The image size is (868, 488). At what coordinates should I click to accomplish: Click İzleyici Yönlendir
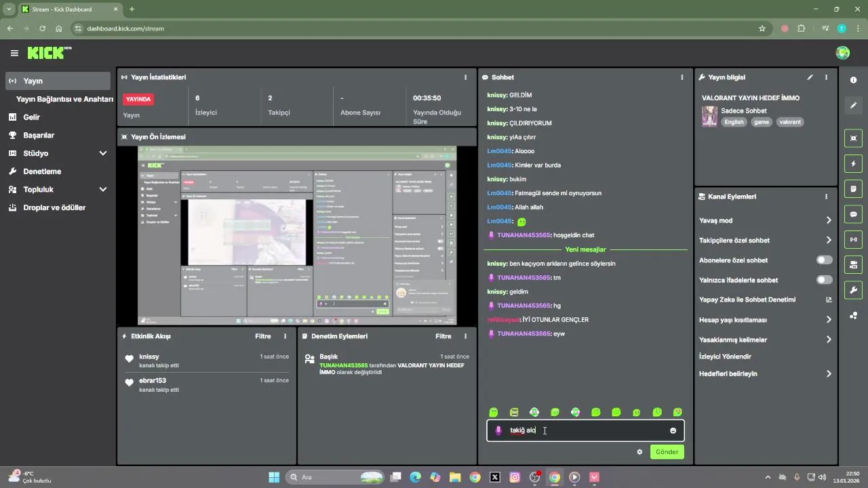coord(725,357)
